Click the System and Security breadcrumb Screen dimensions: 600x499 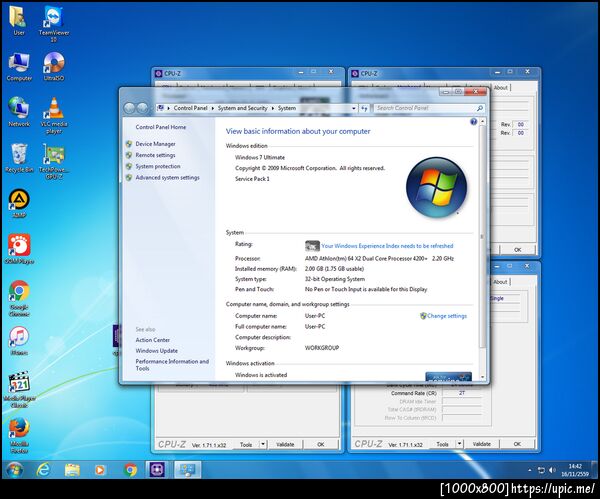(243, 108)
